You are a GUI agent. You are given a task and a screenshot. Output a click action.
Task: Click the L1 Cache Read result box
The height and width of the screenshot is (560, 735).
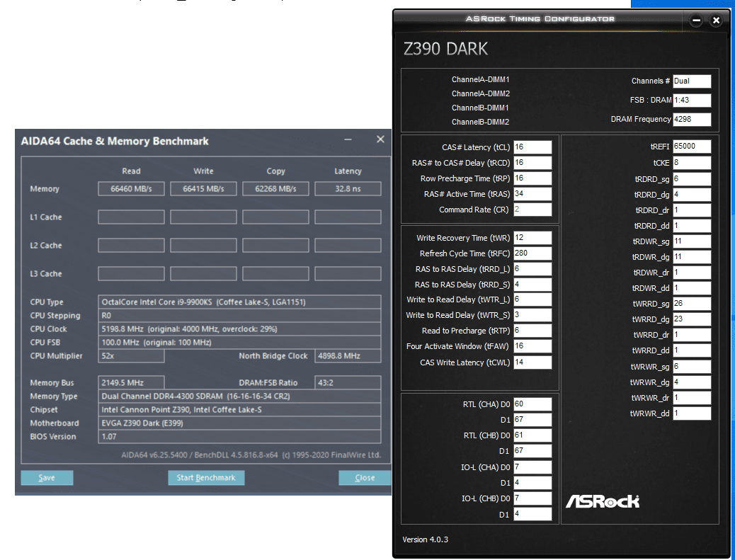pyautogui.click(x=131, y=217)
